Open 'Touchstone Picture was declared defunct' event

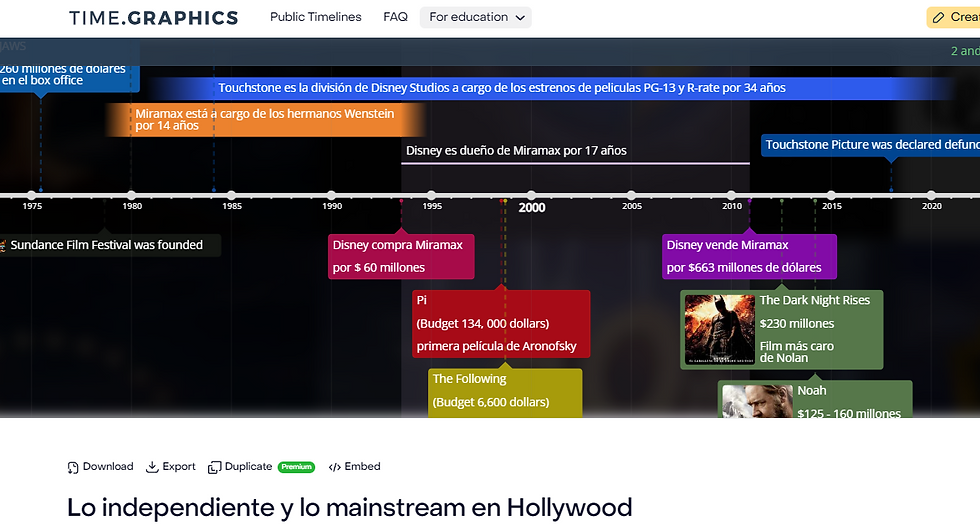point(871,145)
